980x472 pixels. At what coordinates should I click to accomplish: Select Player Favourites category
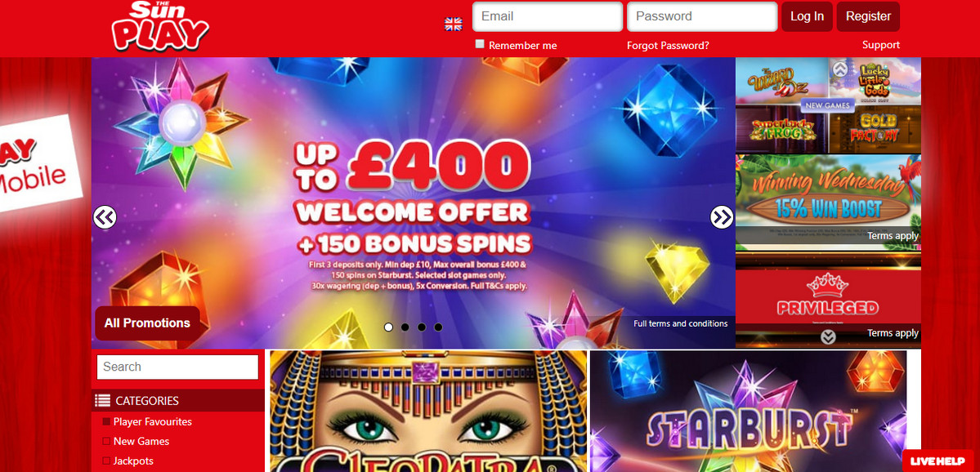(x=153, y=421)
